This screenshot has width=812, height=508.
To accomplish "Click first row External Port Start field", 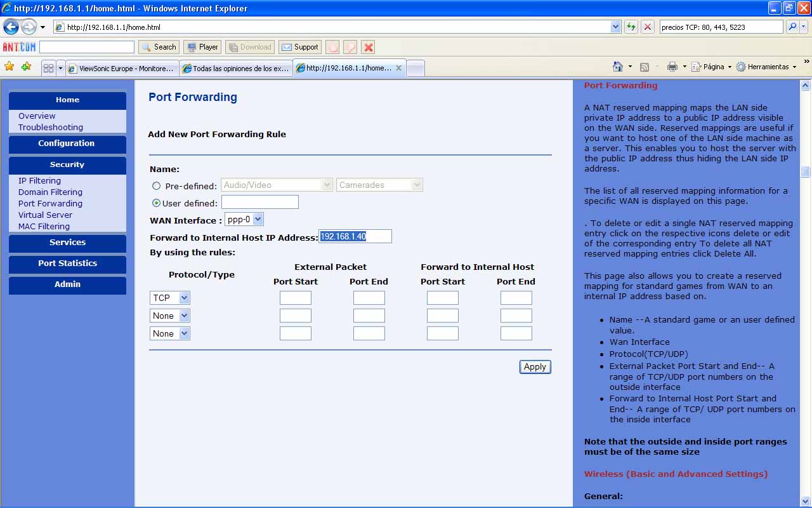I will (296, 298).
